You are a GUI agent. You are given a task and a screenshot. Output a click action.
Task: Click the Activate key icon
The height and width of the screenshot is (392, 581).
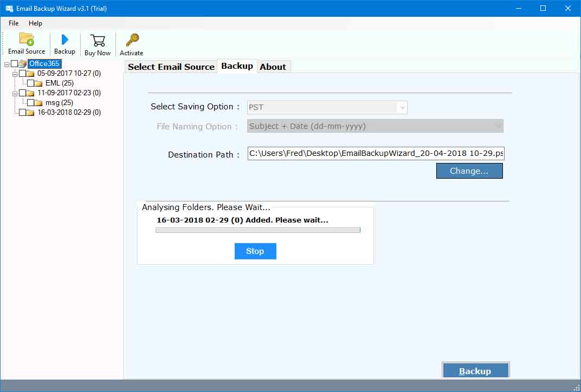(x=132, y=40)
